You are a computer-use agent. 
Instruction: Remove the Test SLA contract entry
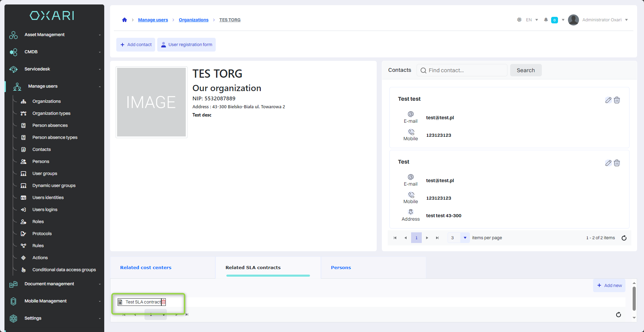164,302
